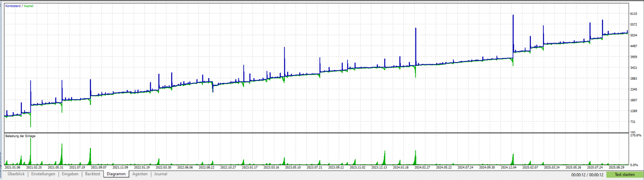Open the Eingaben tab
This screenshot has height=180, width=644.
click(x=70, y=174)
